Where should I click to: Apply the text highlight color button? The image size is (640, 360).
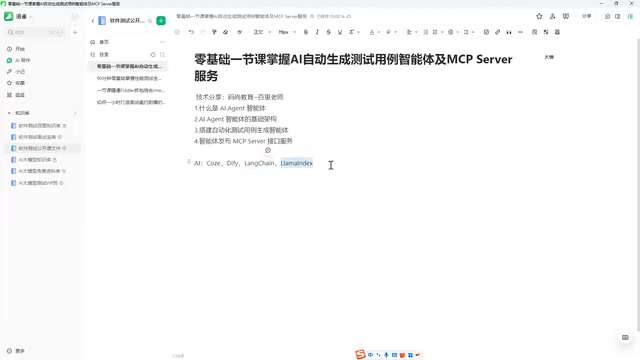coord(388,32)
